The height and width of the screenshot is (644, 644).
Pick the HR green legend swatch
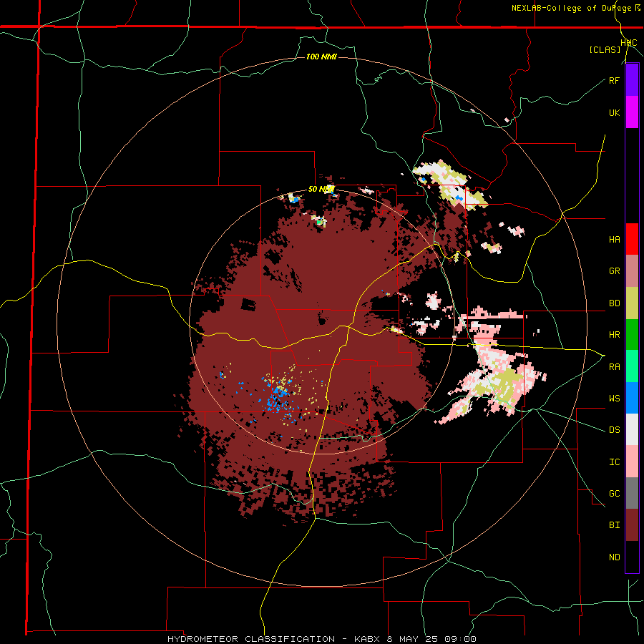pyautogui.click(x=632, y=335)
